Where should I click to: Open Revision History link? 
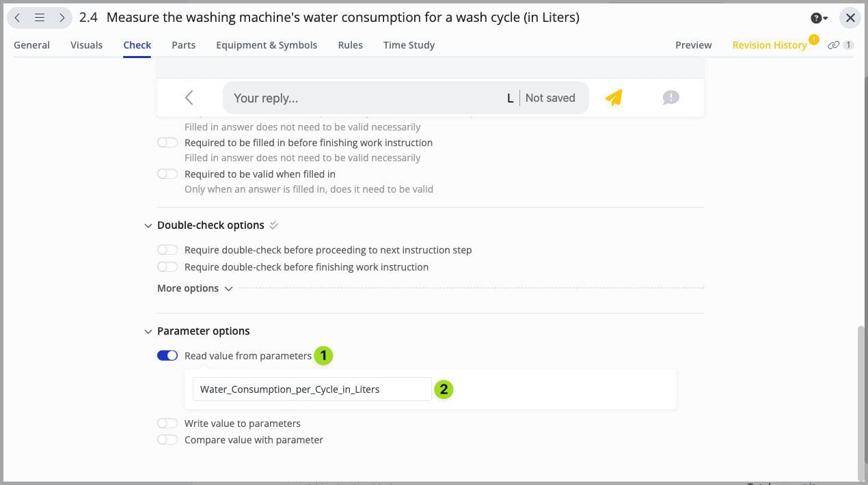point(769,45)
